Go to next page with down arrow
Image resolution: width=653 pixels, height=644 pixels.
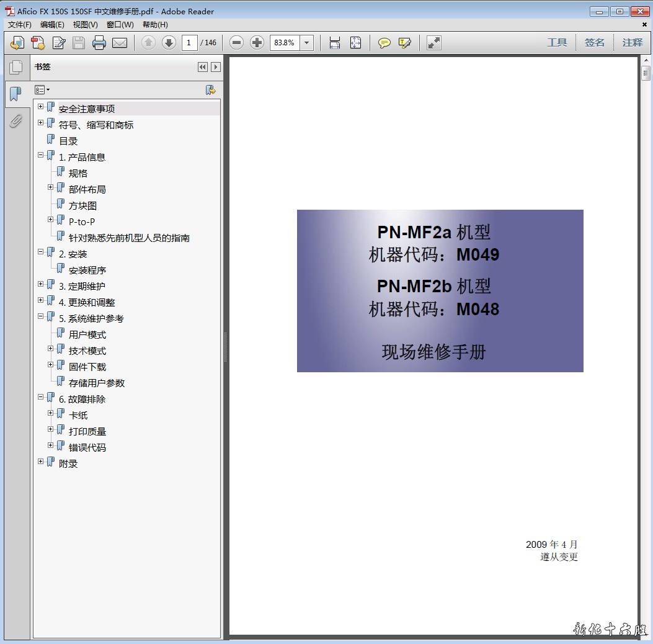pos(169,43)
